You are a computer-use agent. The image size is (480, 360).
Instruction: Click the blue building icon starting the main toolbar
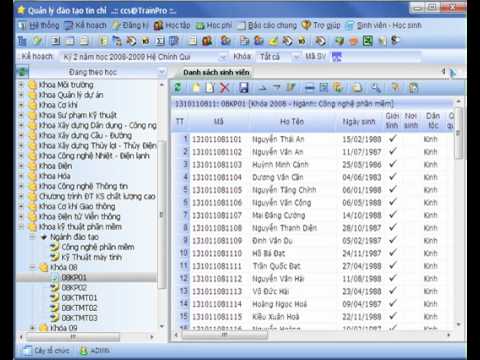pos(22,41)
